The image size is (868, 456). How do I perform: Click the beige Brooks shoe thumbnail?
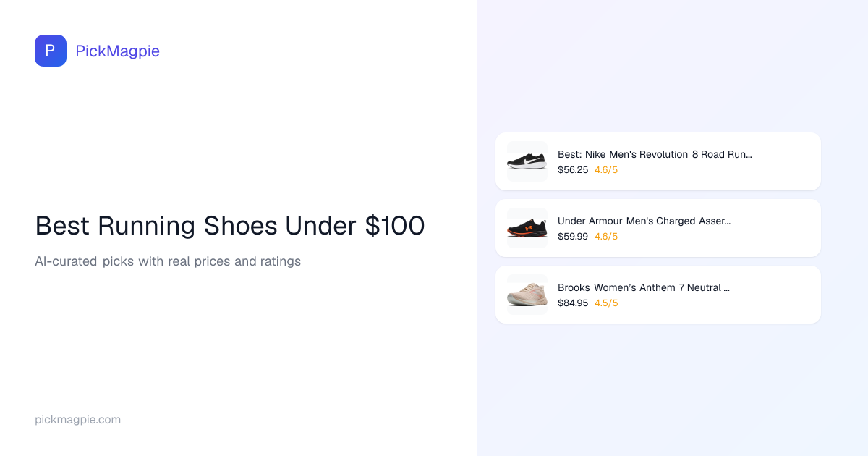tap(527, 295)
